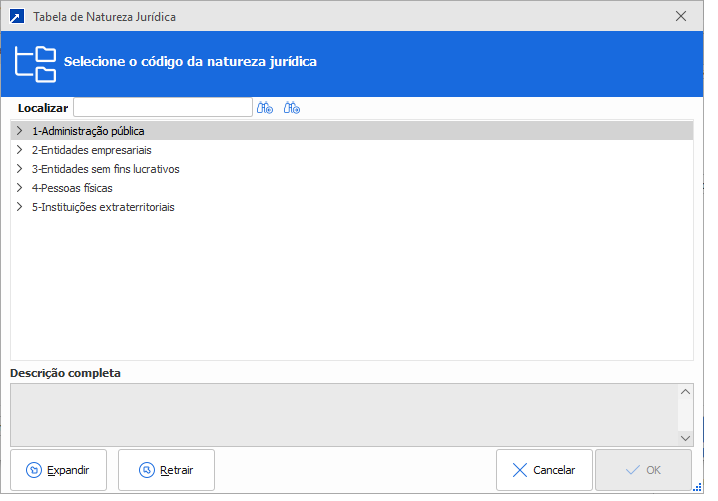Click the app arrow icon in title bar

[x=17, y=16]
